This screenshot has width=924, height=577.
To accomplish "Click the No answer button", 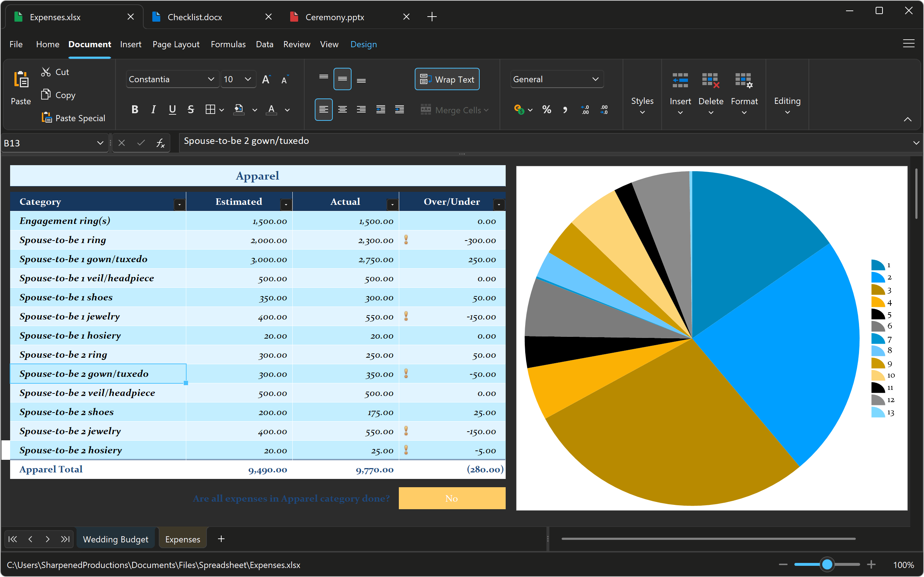I will pos(451,498).
